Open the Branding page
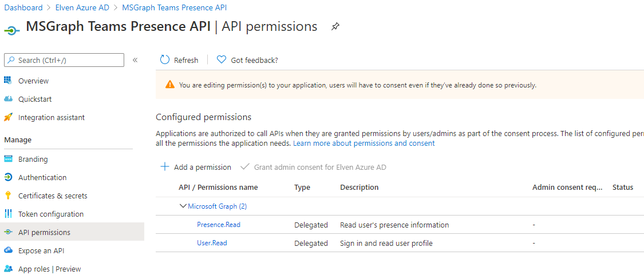The width and height of the screenshot is (644, 275). [33, 159]
